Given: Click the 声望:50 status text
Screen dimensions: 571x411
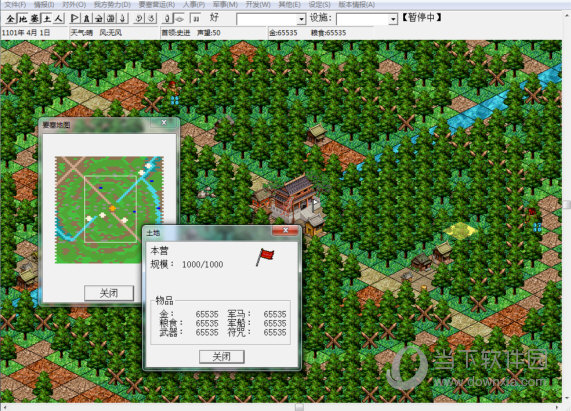Looking at the screenshot, I should [208, 33].
